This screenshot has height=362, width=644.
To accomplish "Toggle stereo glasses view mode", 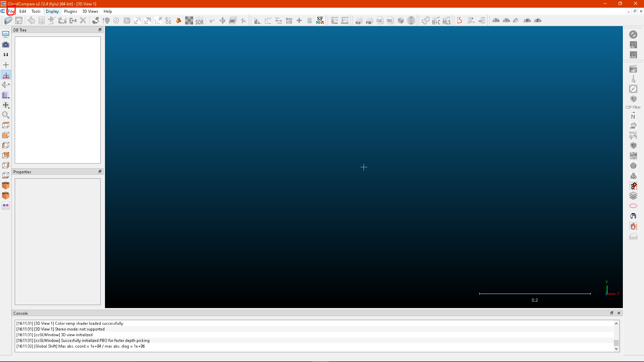I will pos(6,205).
